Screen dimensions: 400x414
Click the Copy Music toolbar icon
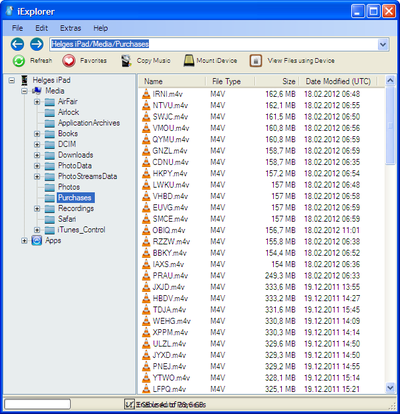126,61
